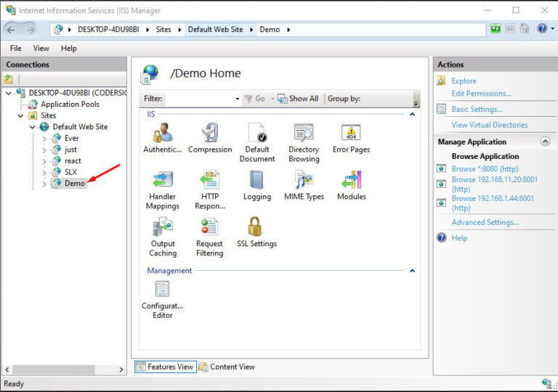
Task: Switch to Content View tab
Action: point(227,367)
